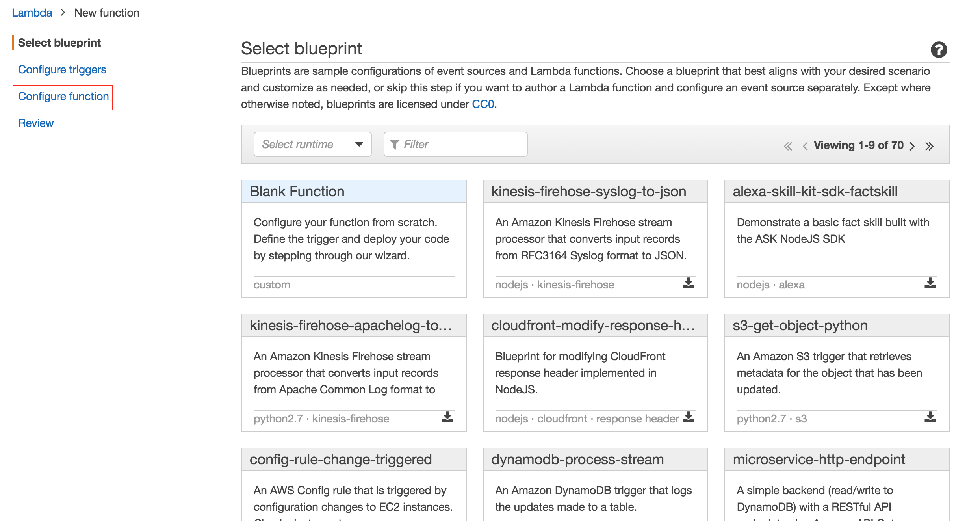Go to Configure triggers step
The height and width of the screenshot is (521, 980).
pyautogui.click(x=62, y=69)
